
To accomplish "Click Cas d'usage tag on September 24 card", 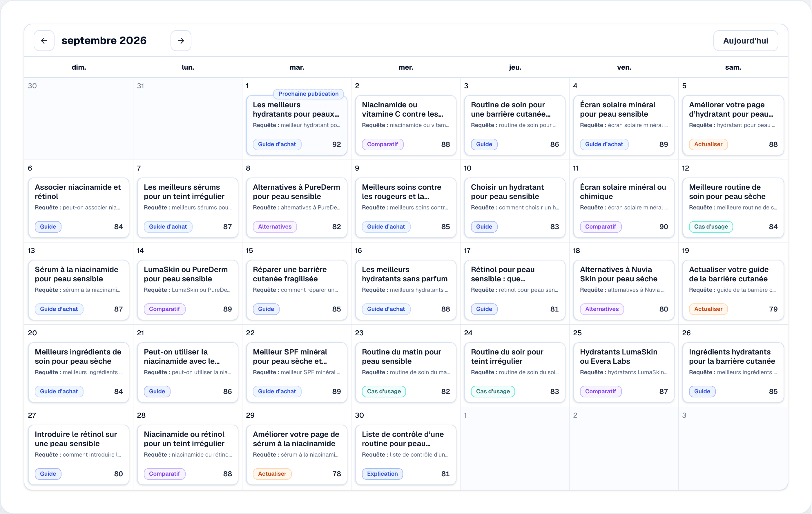I will click(x=493, y=391).
